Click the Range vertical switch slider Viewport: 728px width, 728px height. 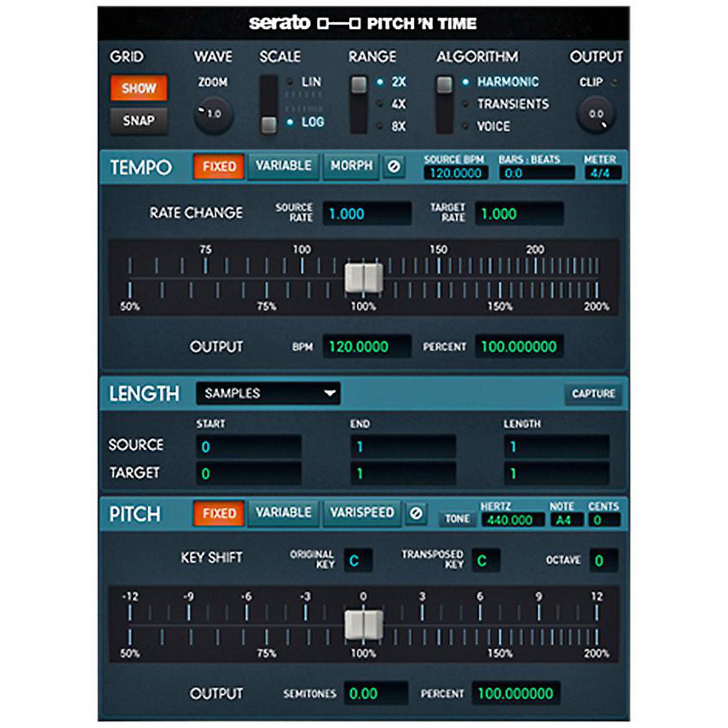[x=359, y=105]
